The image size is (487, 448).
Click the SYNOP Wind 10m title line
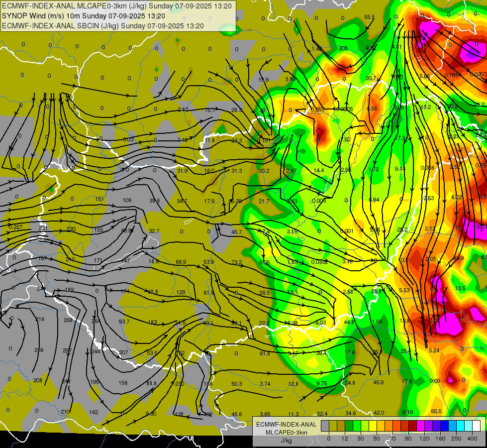tap(83, 16)
